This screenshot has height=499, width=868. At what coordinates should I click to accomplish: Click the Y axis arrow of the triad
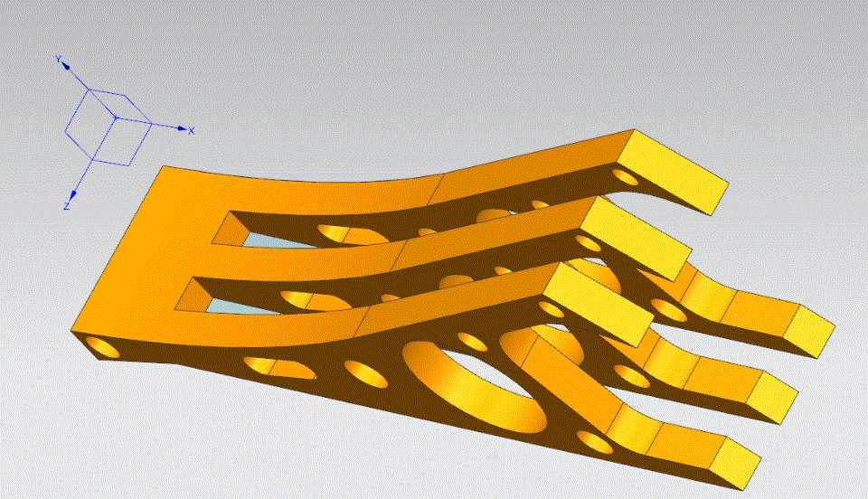click(65, 66)
